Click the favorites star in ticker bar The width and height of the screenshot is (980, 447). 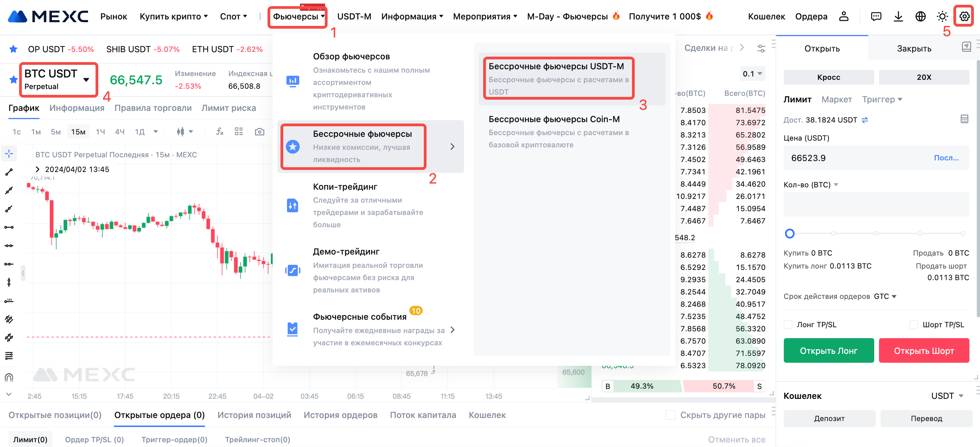point(13,49)
